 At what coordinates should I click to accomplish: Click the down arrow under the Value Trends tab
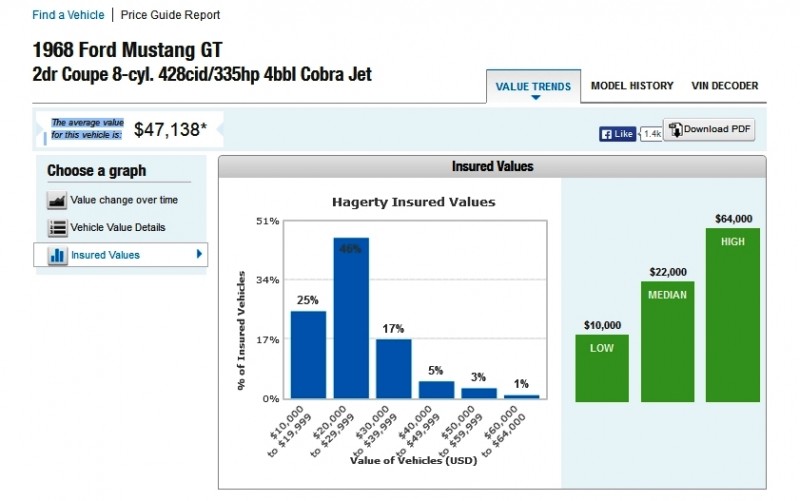coord(535,97)
